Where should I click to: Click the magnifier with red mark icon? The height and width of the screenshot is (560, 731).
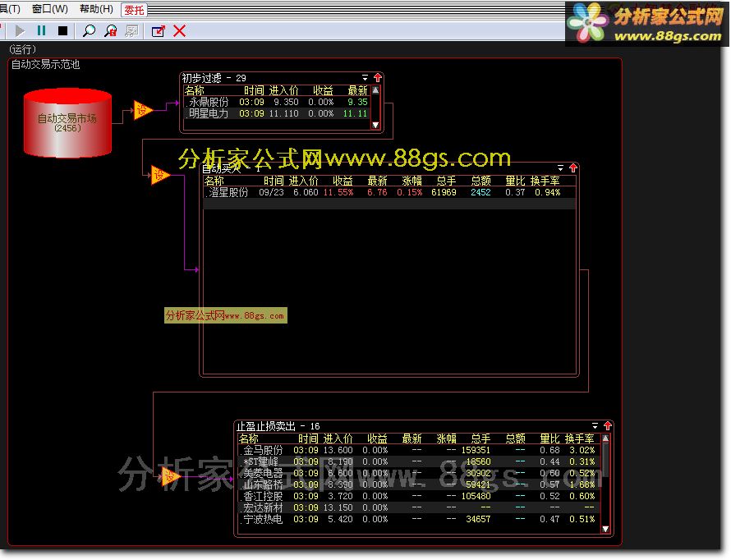pyautogui.click(x=111, y=31)
